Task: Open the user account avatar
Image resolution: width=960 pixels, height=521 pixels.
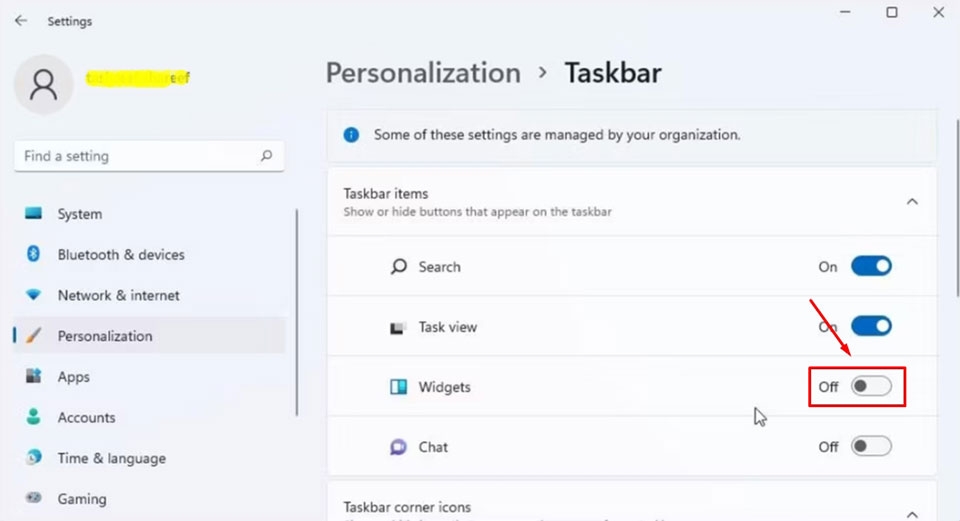Action: 43,84
